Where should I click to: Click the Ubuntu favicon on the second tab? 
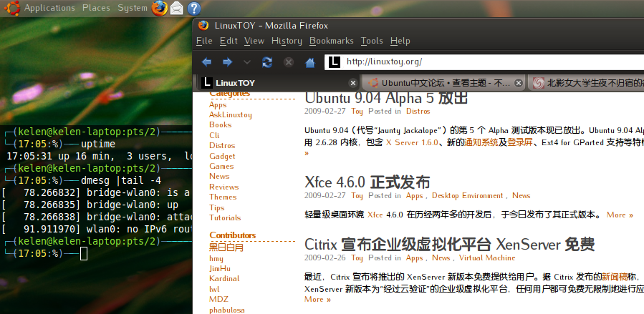pos(373,83)
